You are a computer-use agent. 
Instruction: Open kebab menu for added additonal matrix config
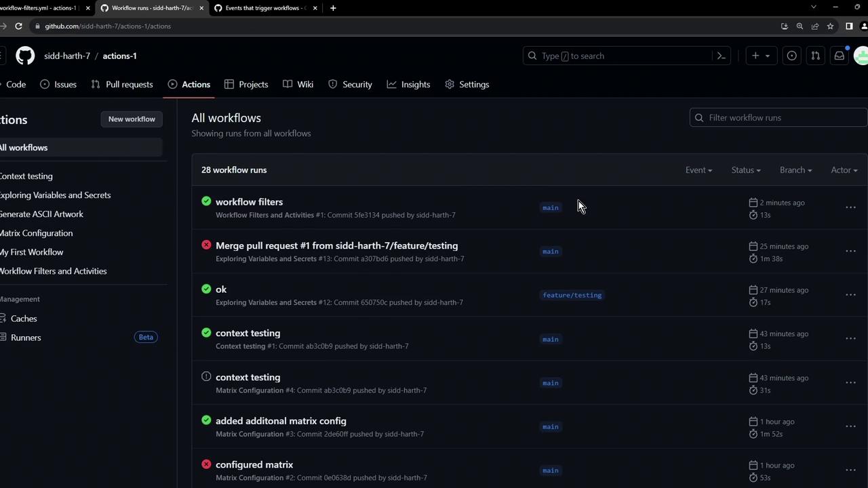[x=850, y=426]
